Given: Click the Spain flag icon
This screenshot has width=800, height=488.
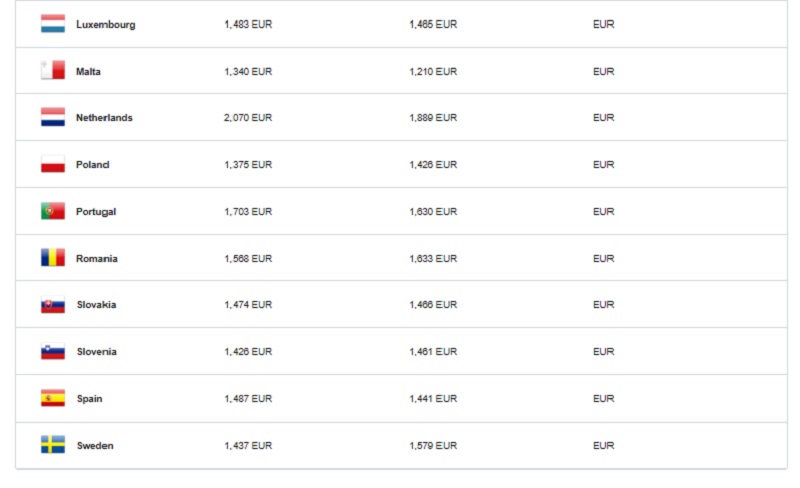Looking at the screenshot, I should click(x=53, y=398).
